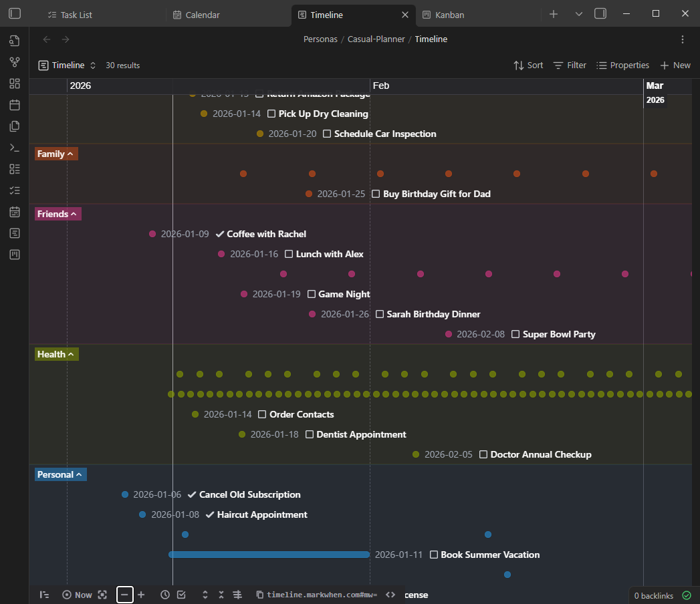Screen dimensions: 700x604
Task: Copy the timeline link using the copy icon
Action: point(258,595)
